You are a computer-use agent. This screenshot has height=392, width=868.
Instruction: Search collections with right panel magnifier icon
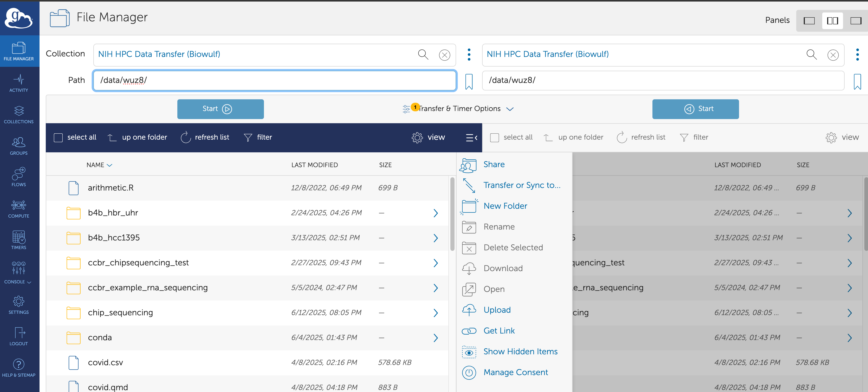pos(811,55)
